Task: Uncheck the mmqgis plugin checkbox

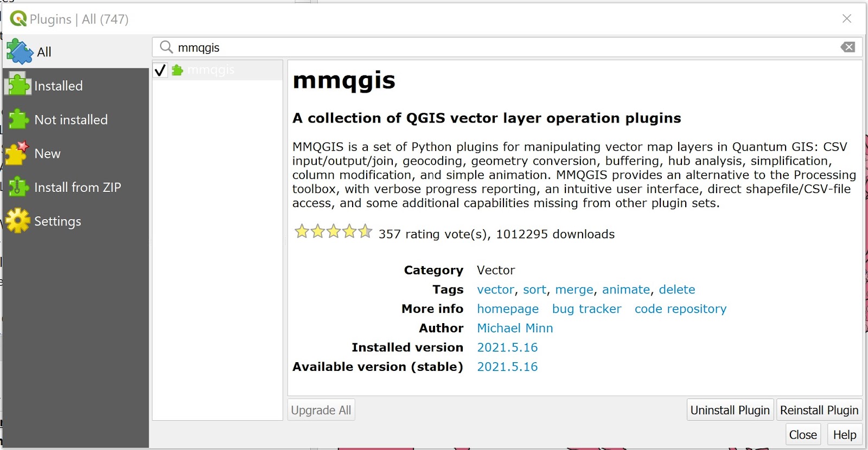Action: coord(160,70)
